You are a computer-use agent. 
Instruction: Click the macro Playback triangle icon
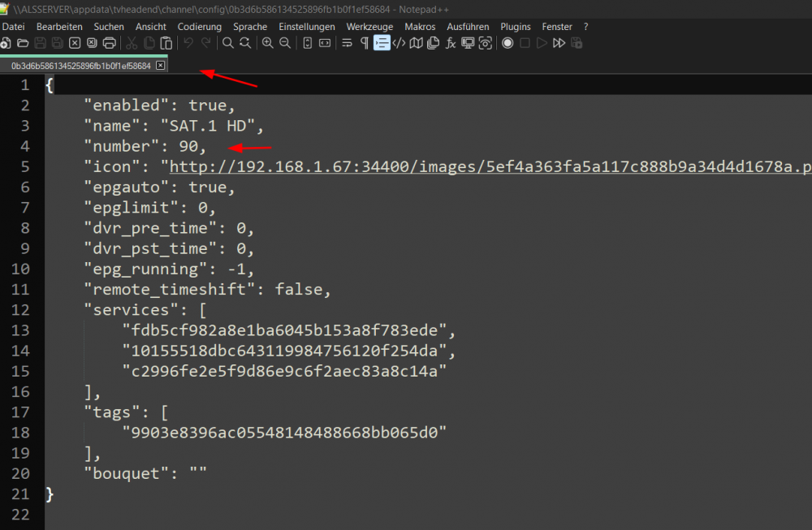(x=542, y=43)
